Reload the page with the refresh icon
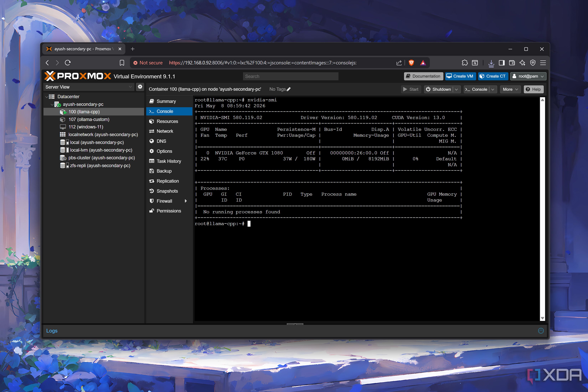The width and height of the screenshot is (588, 392). point(68,63)
